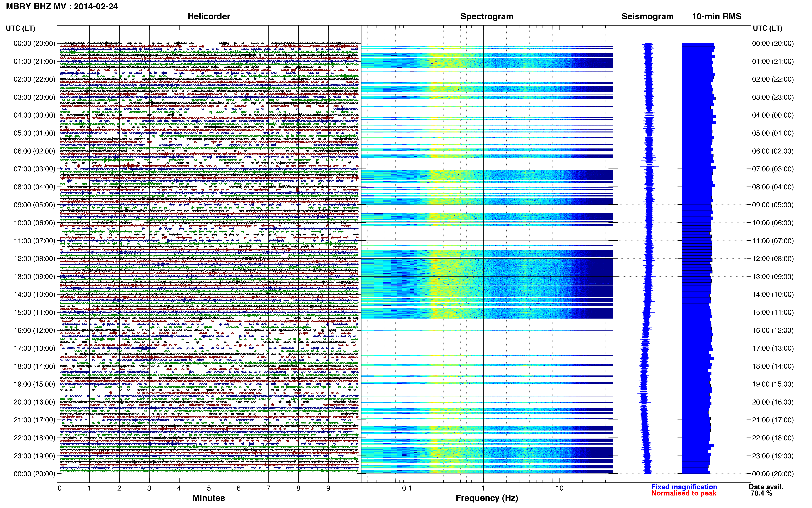Pick the left-axis 01:00 (21:00) label

coord(34,61)
